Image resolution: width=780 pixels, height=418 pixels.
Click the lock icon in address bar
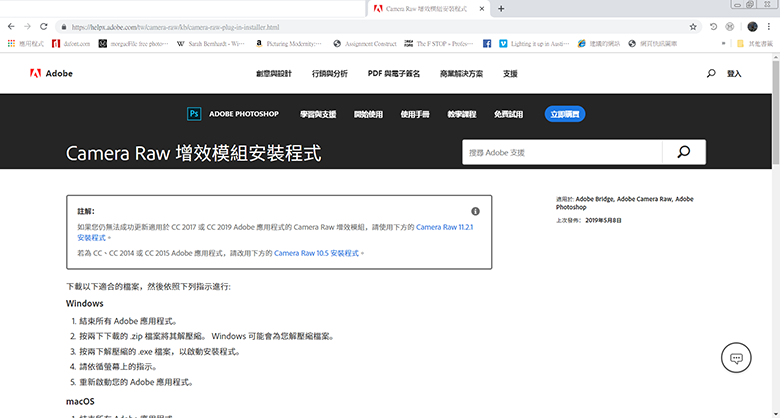[64, 27]
